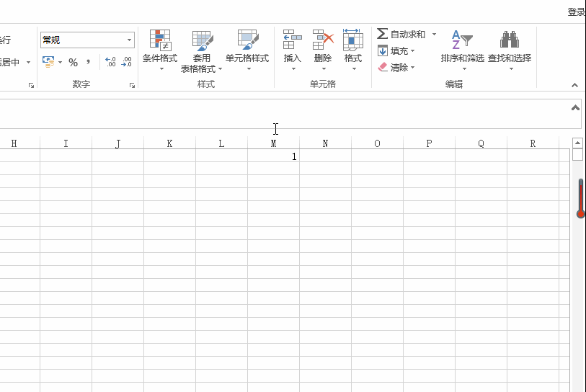Open Alignment group dialog launcher
The height and width of the screenshot is (392, 586).
[31, 86]
